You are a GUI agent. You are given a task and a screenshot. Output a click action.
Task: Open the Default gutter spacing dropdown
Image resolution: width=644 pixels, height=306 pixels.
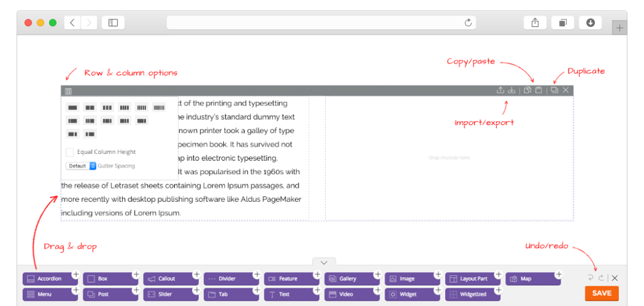tap(81, 166)
